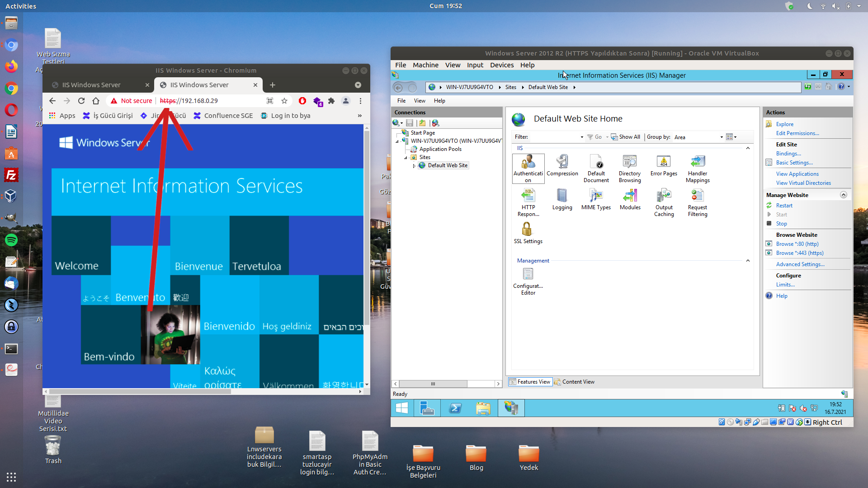
Task: Open the Error Pages feature
Action: pyautogui.click(x=664, y=165)
